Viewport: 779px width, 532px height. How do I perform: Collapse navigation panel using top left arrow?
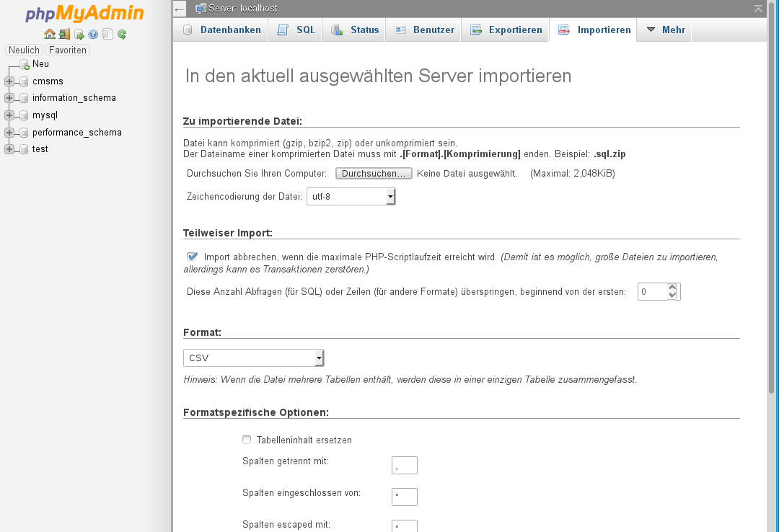pyautogui.click(x=180, y=9)
